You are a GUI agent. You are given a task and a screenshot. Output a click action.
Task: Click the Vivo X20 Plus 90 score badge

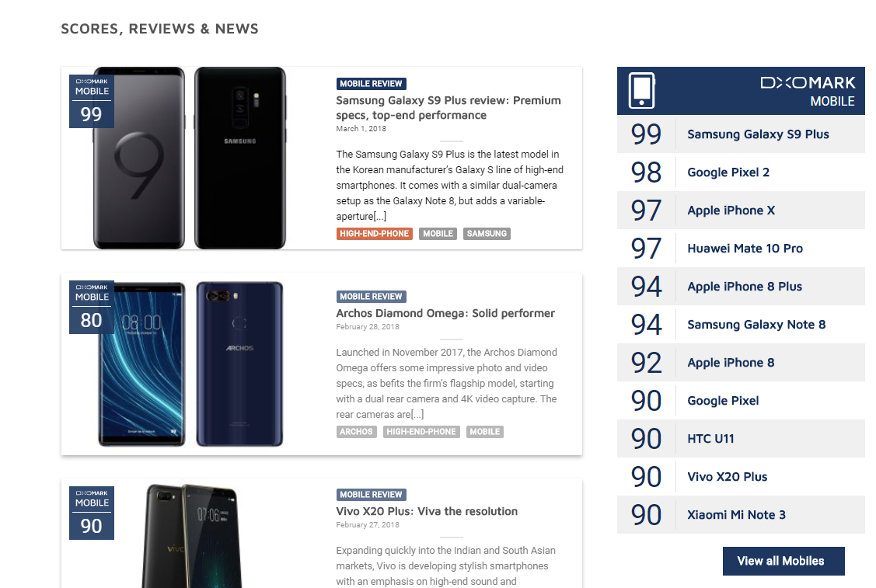tap(92, 513)
